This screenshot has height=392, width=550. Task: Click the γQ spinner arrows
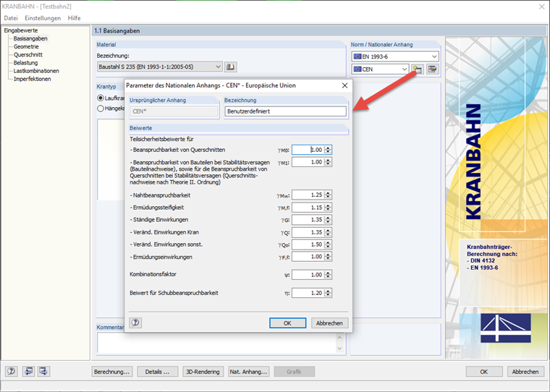(x=328, y=232)
